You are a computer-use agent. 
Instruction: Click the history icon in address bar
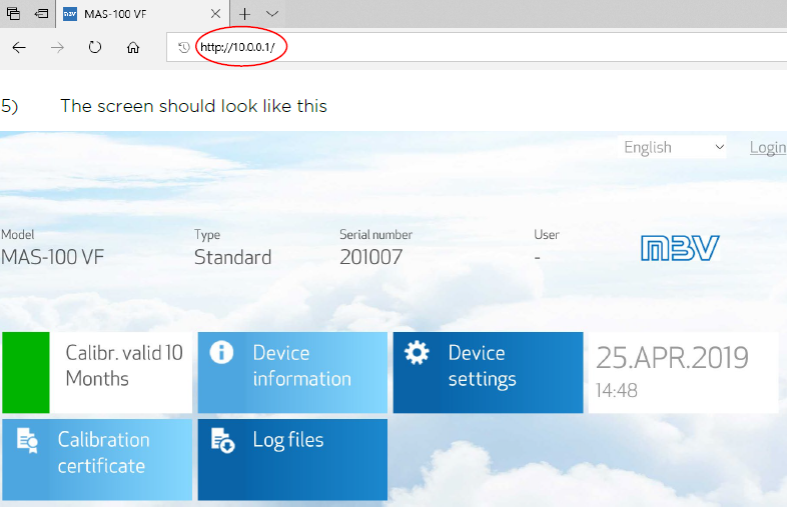pyautogui.click(x=184, y=47)
